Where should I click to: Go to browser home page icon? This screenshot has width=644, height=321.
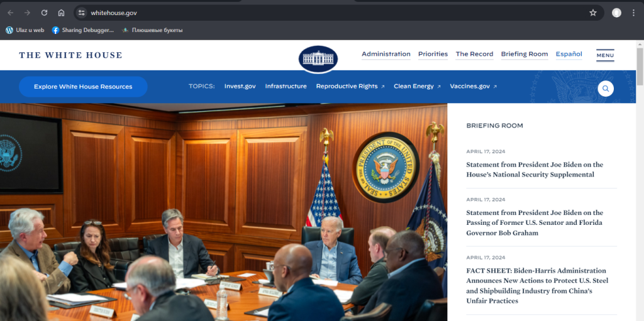click(x=61, y=13)
